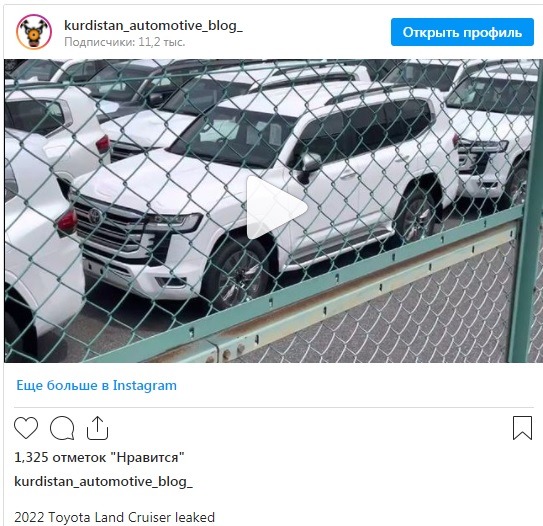Select the kurdistan_automotive_blog_ username above the caption

(x=103, y=481)
